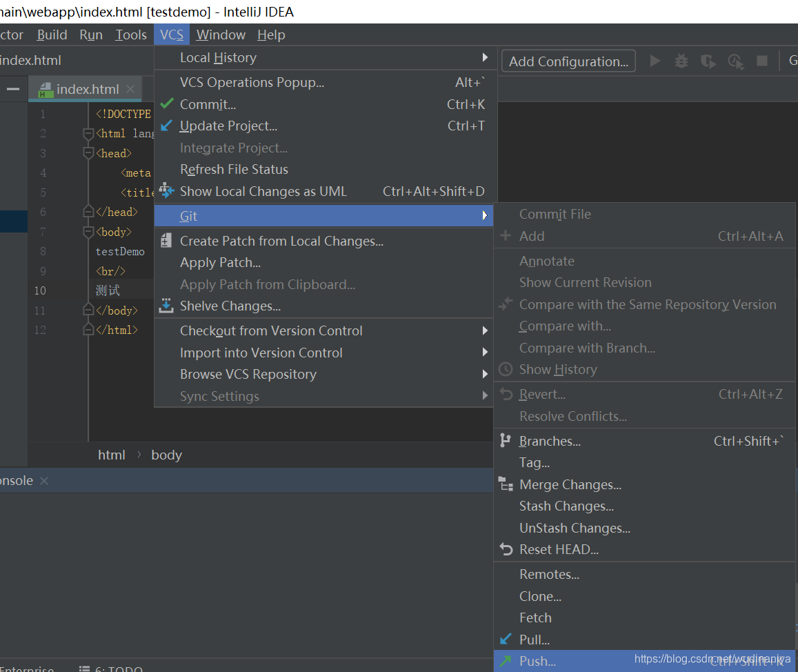Click Add Configuration button
This screenshot has width=798, height=672.
pos(568,61)
